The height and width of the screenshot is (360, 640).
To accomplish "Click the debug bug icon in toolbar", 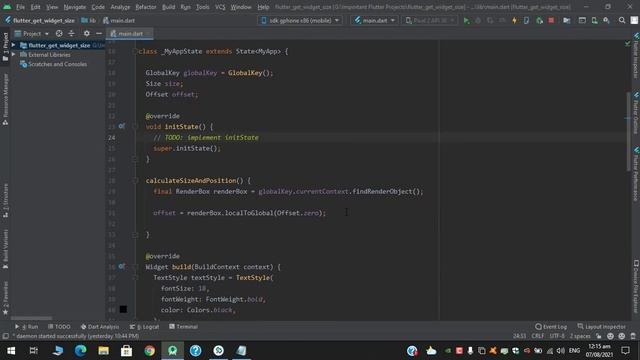I will click(478, 20).
